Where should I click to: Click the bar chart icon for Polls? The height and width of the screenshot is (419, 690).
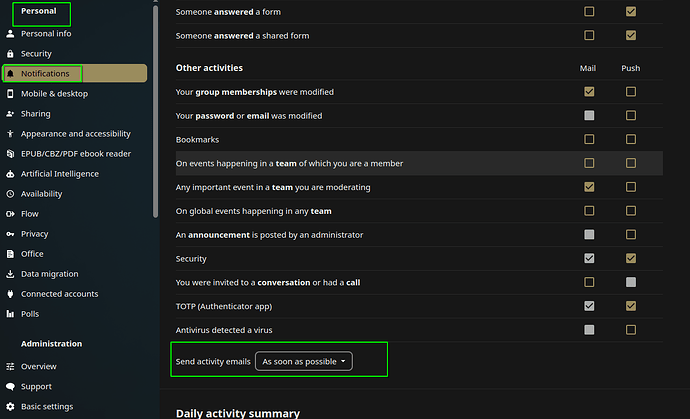(10, 314)
